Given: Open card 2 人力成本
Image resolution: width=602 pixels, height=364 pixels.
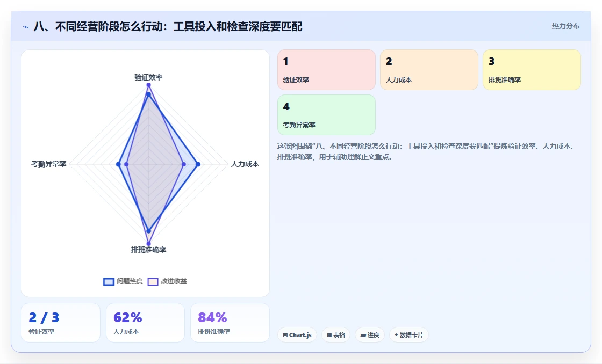Looking at the screenshot, I should (x=429, y=70).
